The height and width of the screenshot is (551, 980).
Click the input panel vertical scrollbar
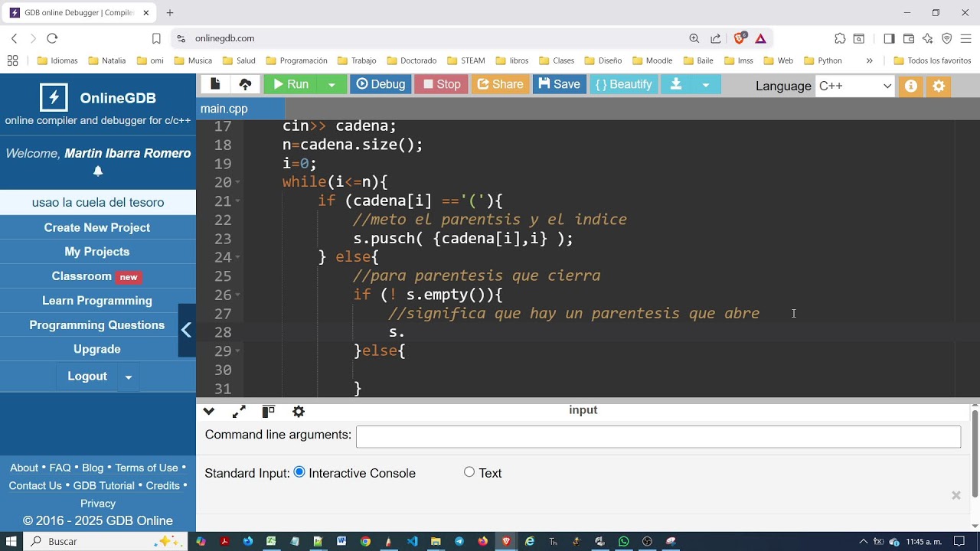pyautogui.click(x=975, y=454)
